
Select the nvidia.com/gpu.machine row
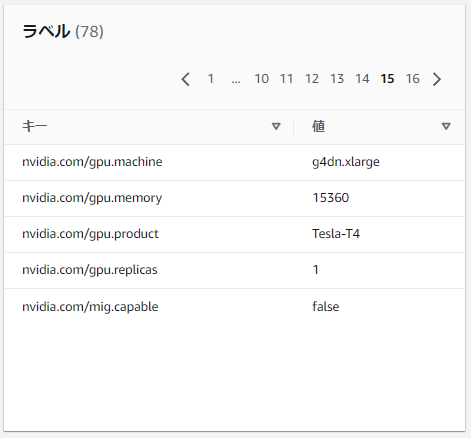coord(234,162)
